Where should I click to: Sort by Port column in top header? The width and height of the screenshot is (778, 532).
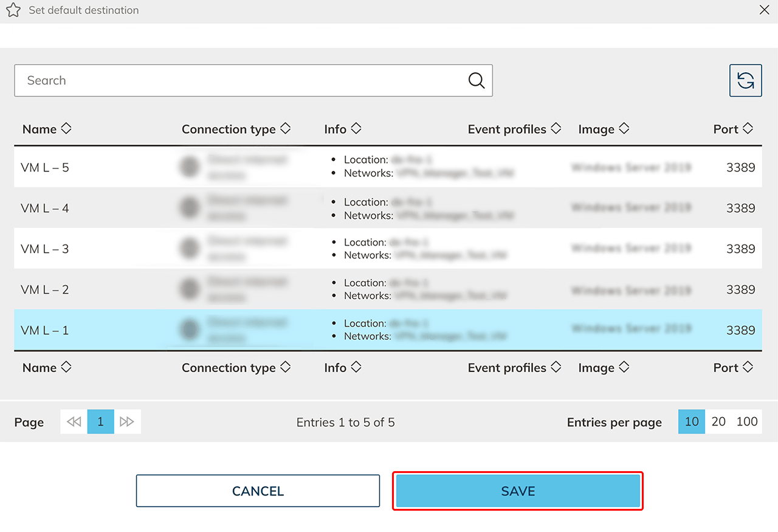click(748, 129)
